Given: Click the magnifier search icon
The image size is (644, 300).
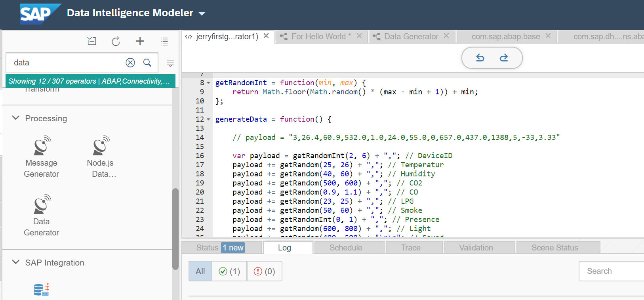Looking at the screenshot, I should pyautogui.click(x=147, y=63).
